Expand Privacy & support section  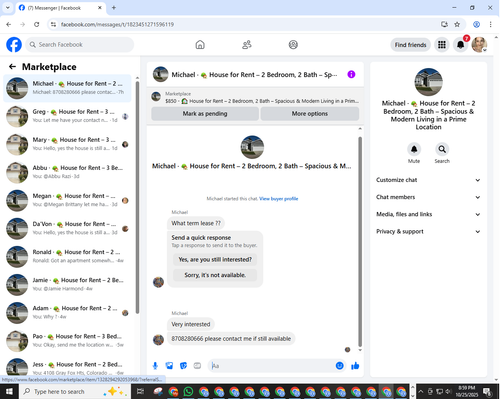tap(428, 231)
